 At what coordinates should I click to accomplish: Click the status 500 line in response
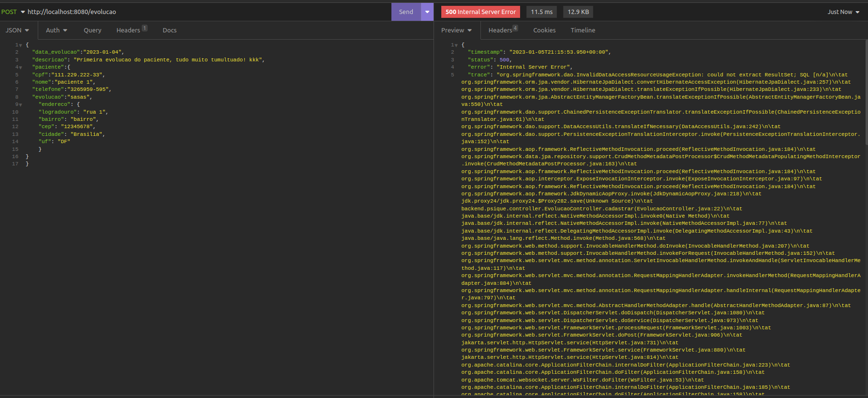[490, 60]
